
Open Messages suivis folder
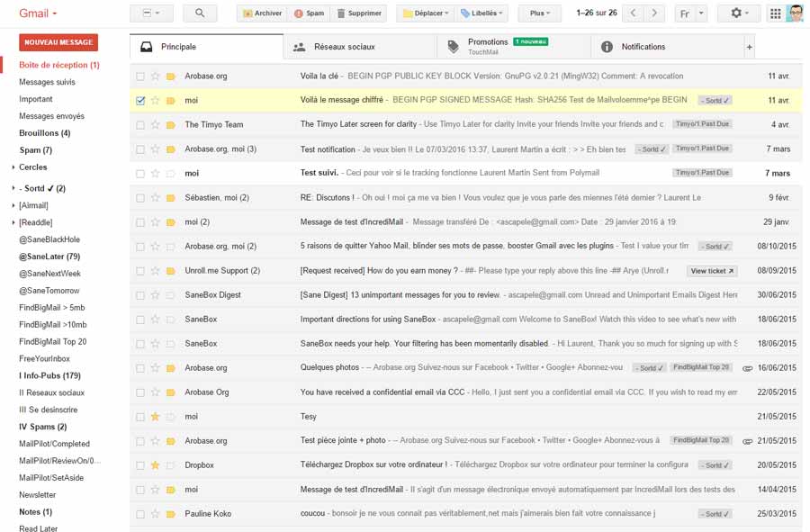pos(47,82)
